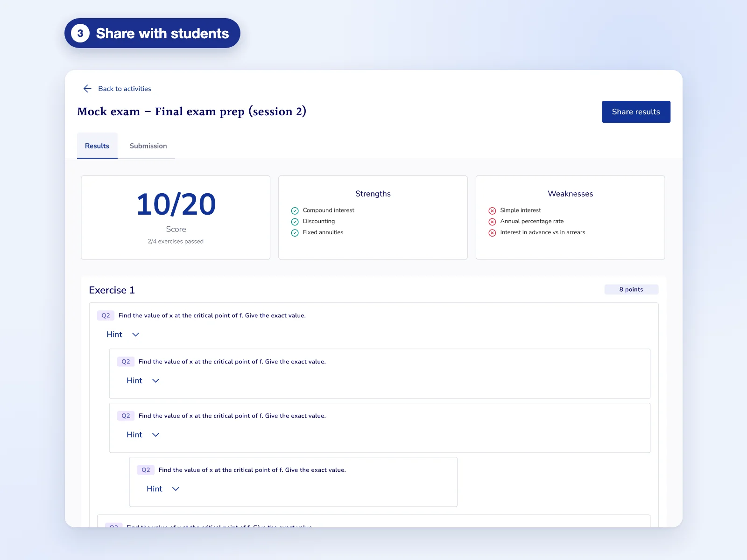Screen dimensions: 747x560
Task: Click the Annual percentage rate label
Action: pyautogui.click(x=532, y=221)
